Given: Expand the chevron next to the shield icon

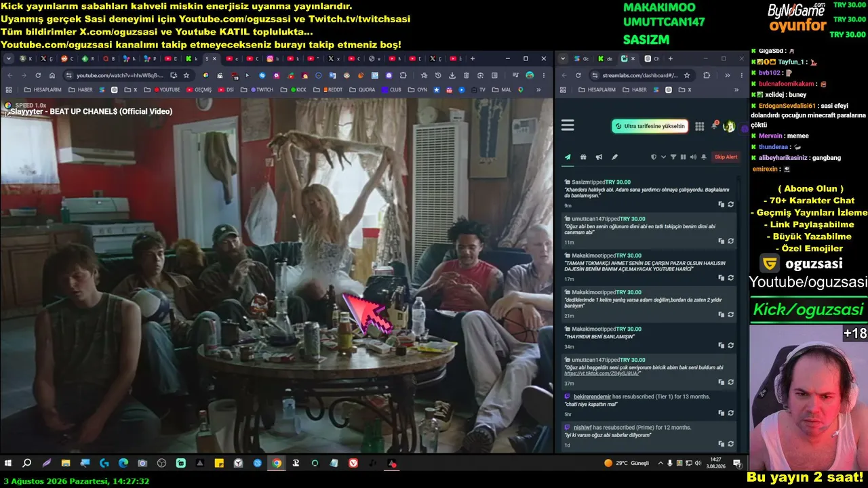Looking at the screenshot, I should (663, 157).
